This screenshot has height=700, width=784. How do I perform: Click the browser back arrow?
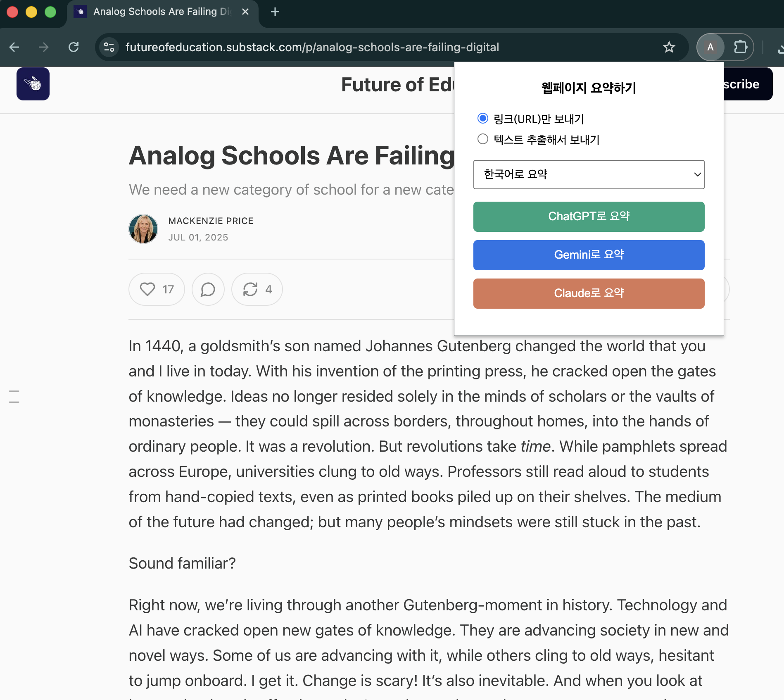14,47
